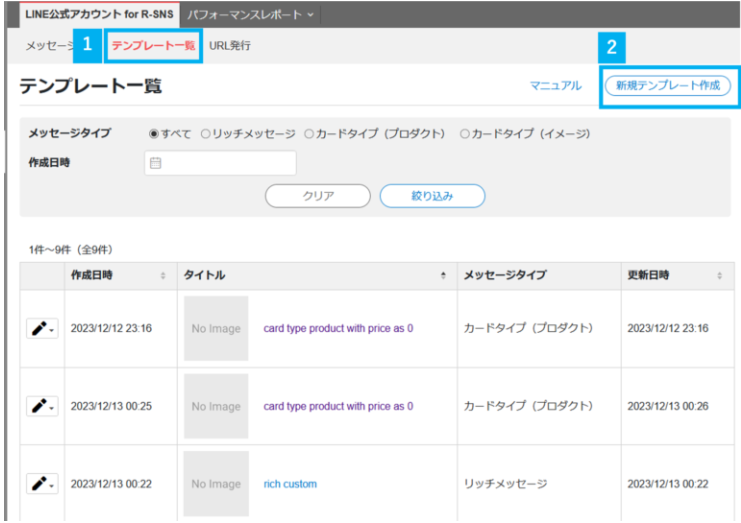741x523 pixels.
Task: Click No Image thumbnail of rich custom
Action: click(216, 484)
